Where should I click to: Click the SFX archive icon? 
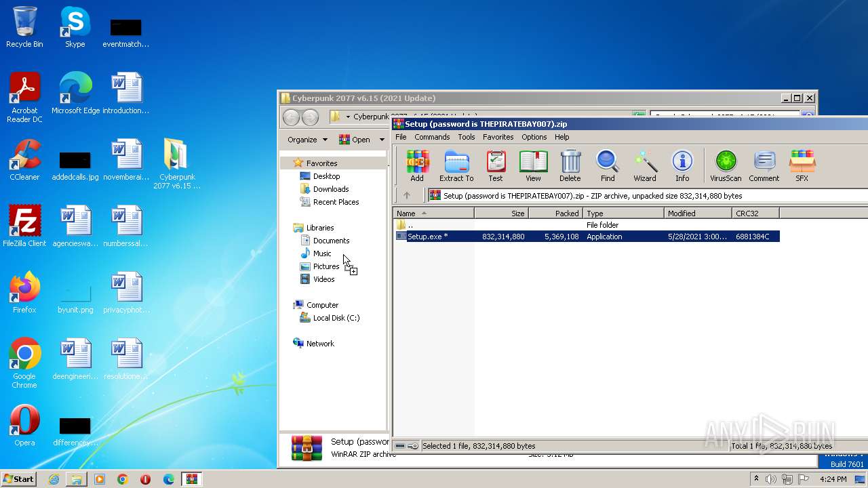[x=802, y=166]
